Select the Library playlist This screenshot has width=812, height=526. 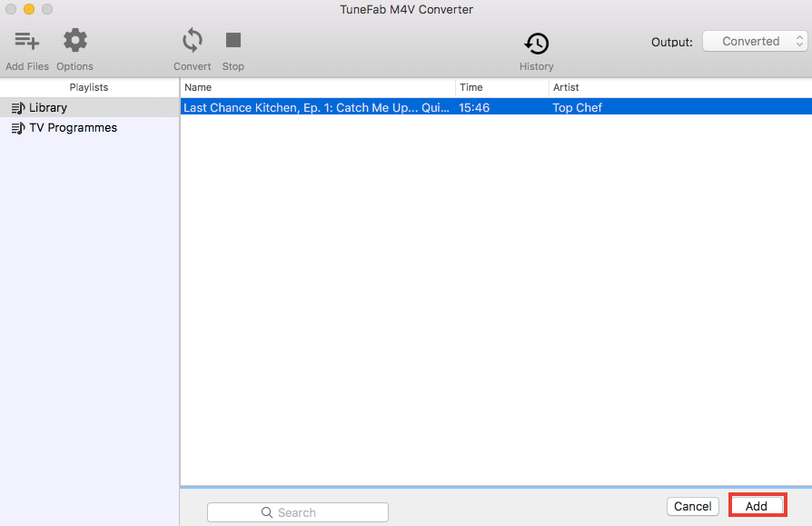90,108
